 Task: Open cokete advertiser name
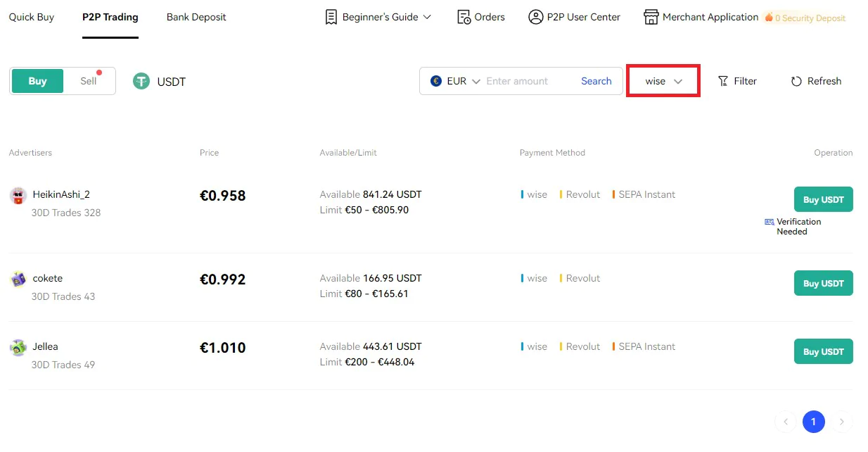coord(48,278)
